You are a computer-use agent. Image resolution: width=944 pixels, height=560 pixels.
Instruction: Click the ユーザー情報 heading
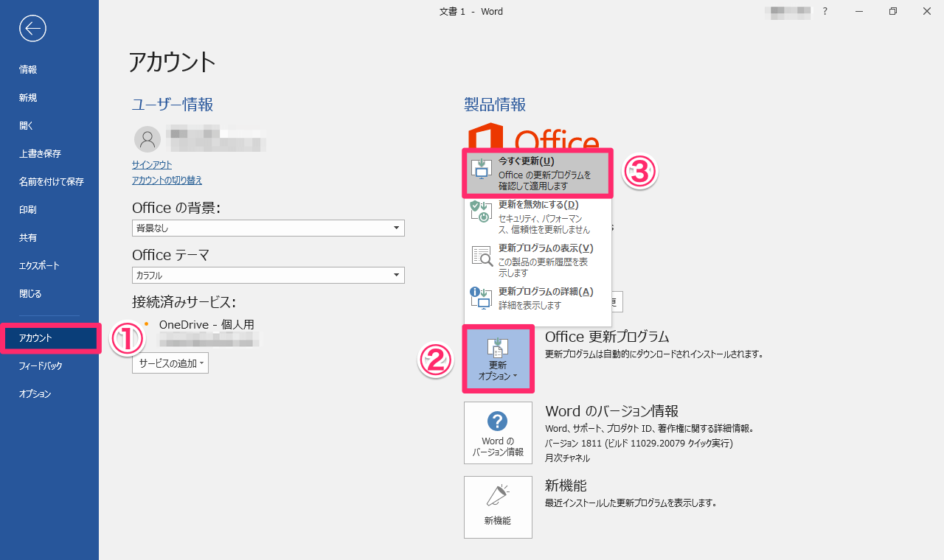click(173, 105)
